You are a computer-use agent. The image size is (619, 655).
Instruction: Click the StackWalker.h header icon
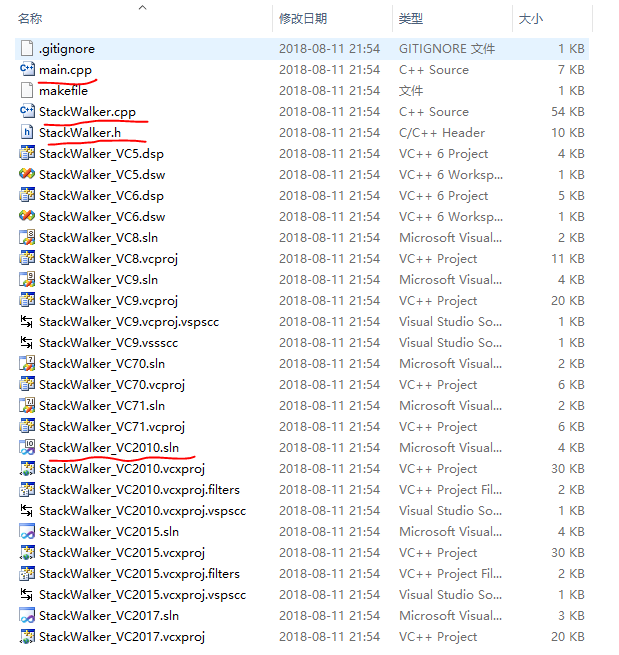pyautogui.click(x=27, y=132)
